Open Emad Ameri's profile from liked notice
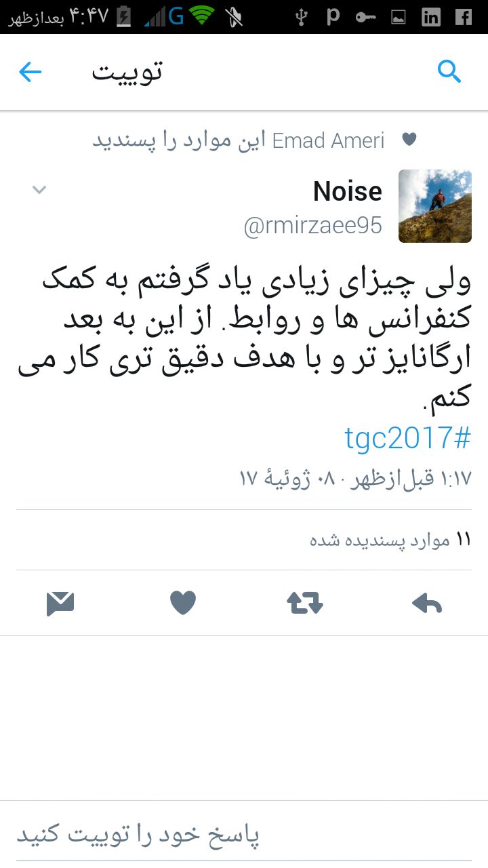The image size is (488, 868). (x=329, y=140)
